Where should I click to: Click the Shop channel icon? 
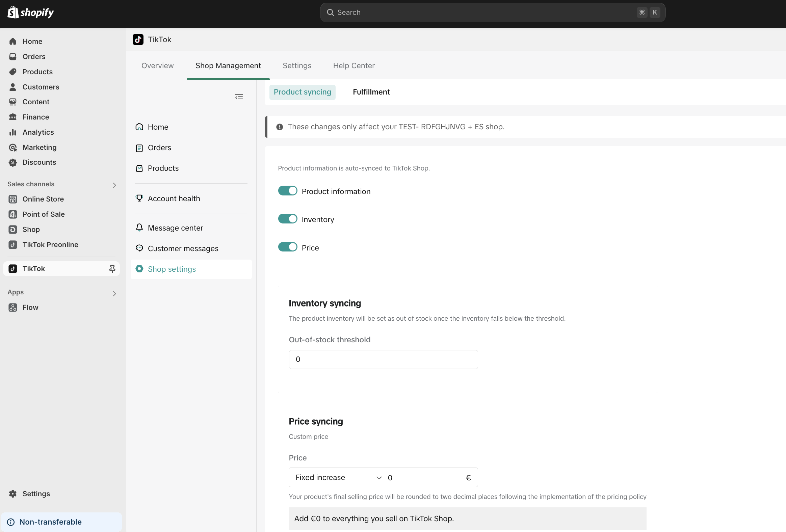(13, 230)
